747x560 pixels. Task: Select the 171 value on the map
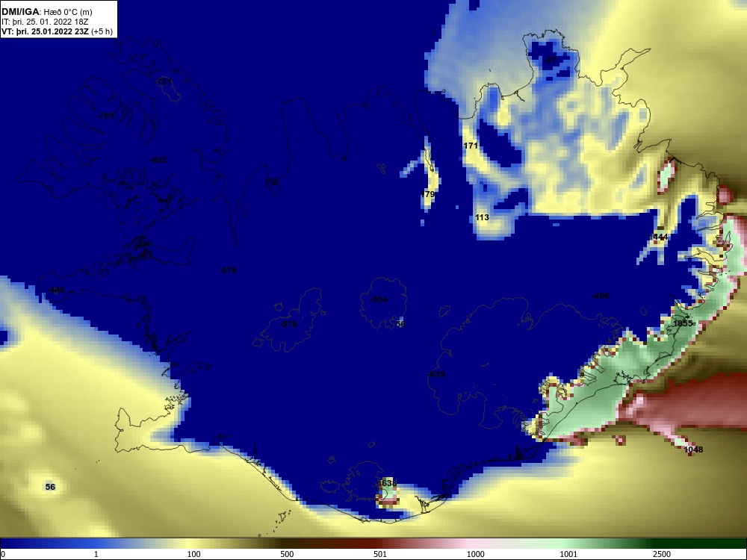click(471, 146)
